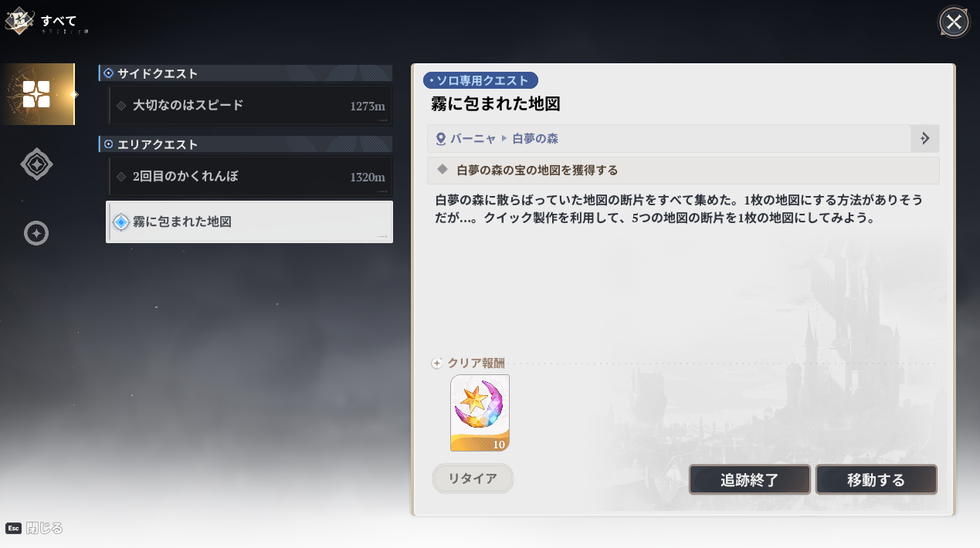Click the sparkle icon beside クリア報酬
This screenshot has height=548, width=980.
point(437,364)
